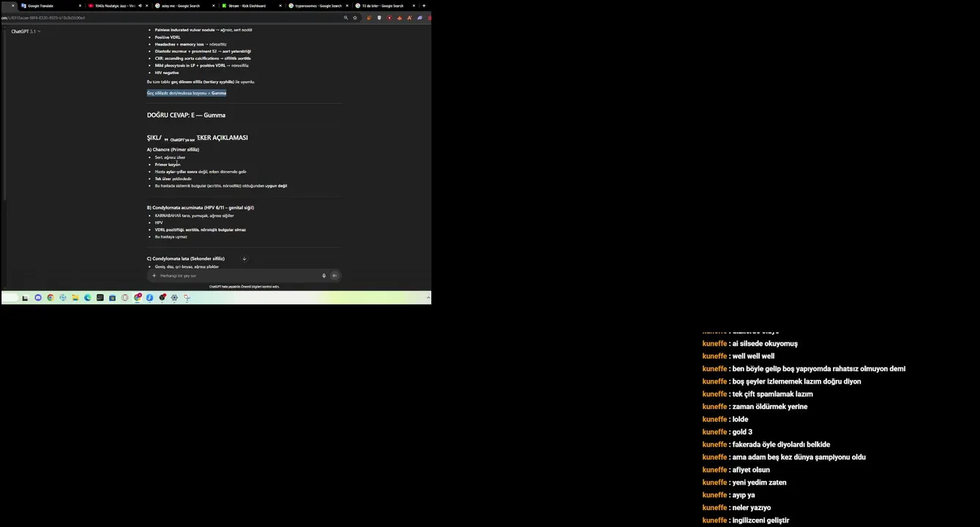Start voice mode with the round button beside the microphone
980x527 pixels.
[334, 276]
